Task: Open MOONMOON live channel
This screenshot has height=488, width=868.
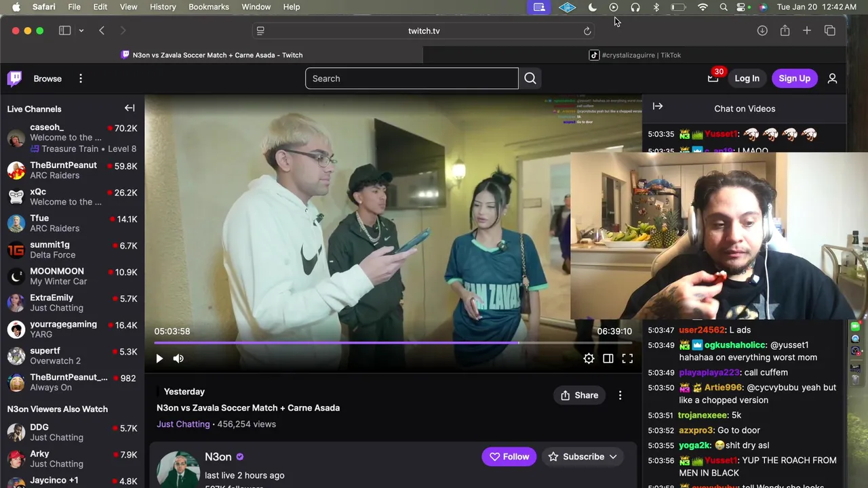Action: pos(72,276)
